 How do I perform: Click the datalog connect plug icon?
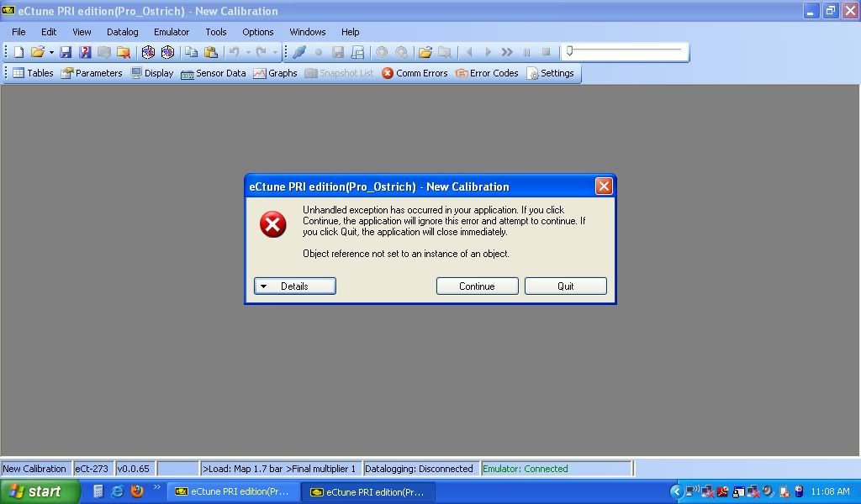299,52
